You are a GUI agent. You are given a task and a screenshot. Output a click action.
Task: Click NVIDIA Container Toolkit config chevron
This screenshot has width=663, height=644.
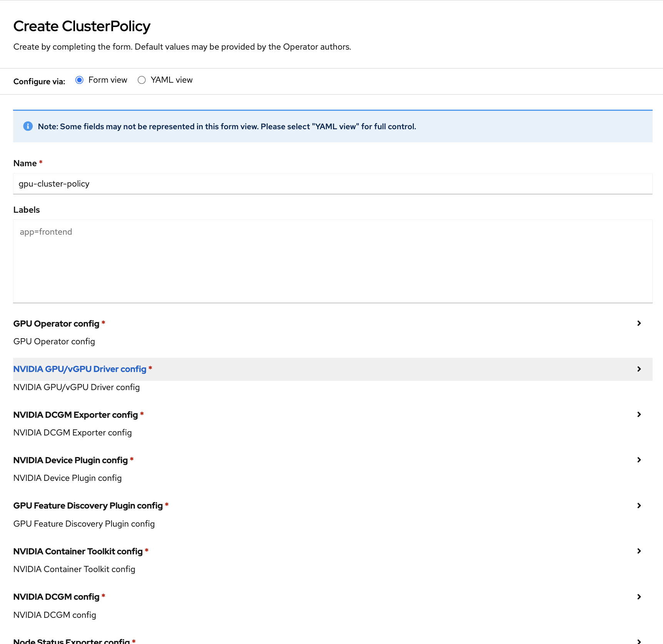tap(639, 551)
